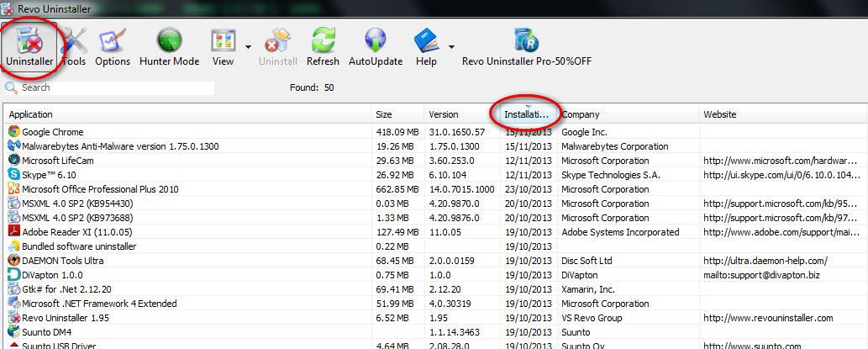
Task: Sort by Installation date column header
Action: (x=526, y=114)
